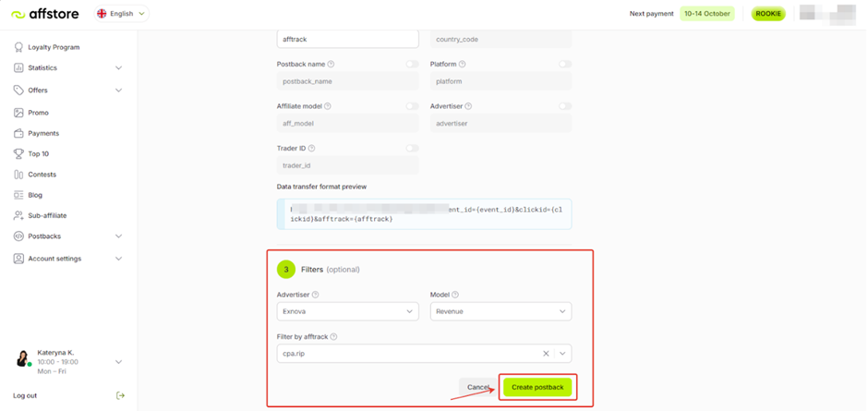Expand the Statistics menu section
The width and height of the screenshot is (868, 411).
click(x=118, y=68)
